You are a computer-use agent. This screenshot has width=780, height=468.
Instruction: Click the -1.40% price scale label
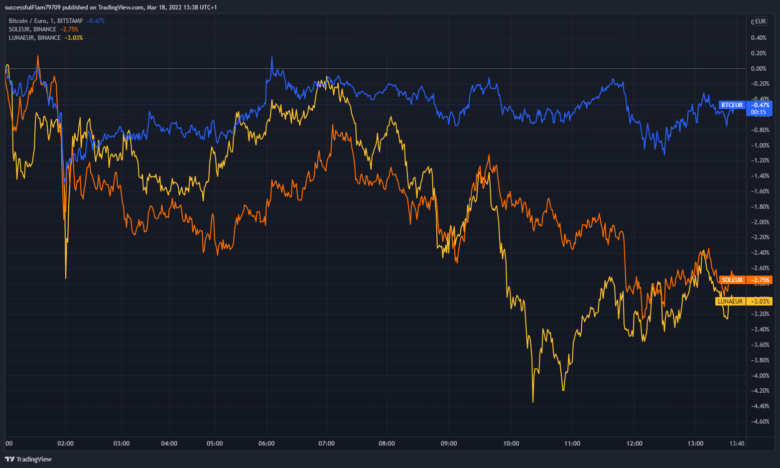coord(760,176)
